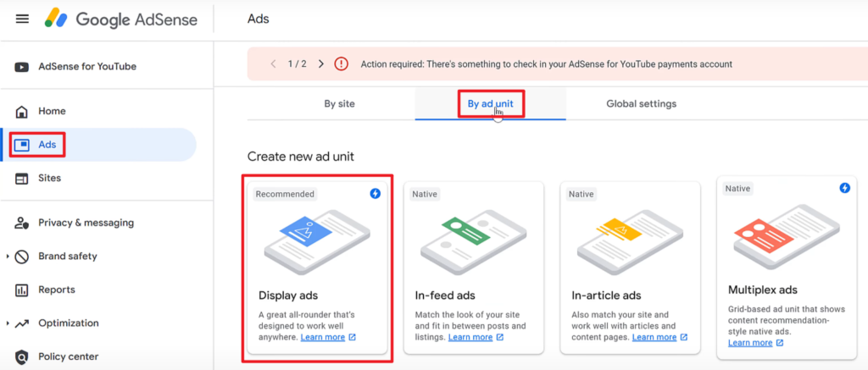
Task: Click the Privacy & messaging icon
Action: coord(21,224)
